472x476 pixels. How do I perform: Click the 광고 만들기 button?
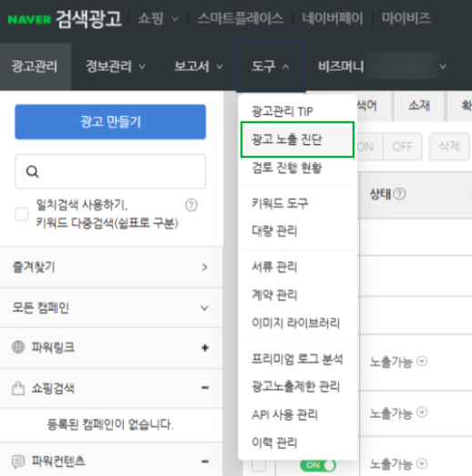pos(110,121)
